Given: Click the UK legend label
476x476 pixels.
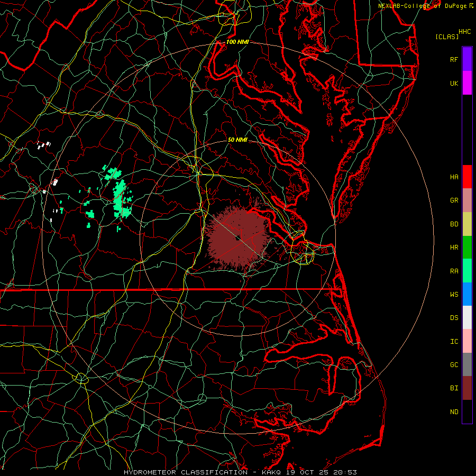Looking at the screenshot, I should click(454, 83).
